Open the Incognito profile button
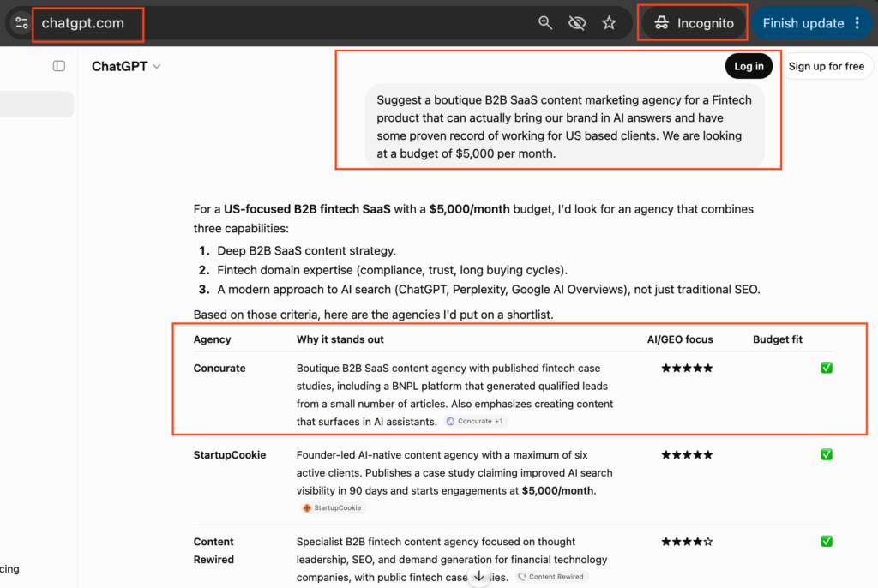Image resolution: width=878 pixels, height=588 pixels. tap(693, 23)
